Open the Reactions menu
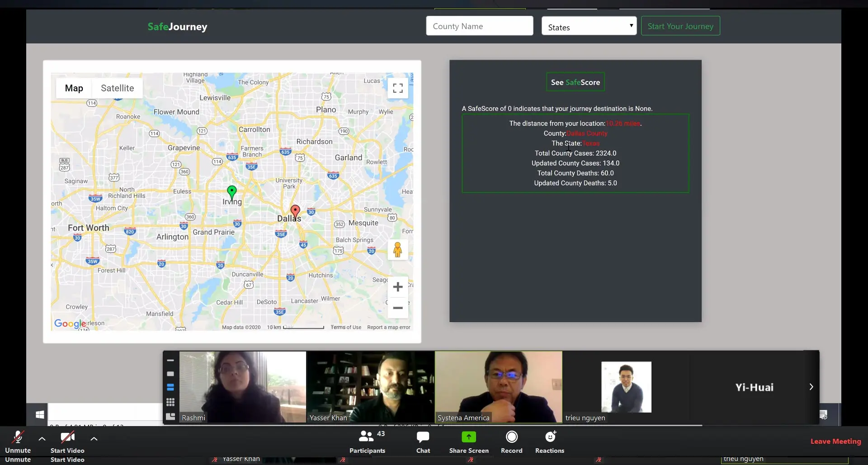 [550, 437]
